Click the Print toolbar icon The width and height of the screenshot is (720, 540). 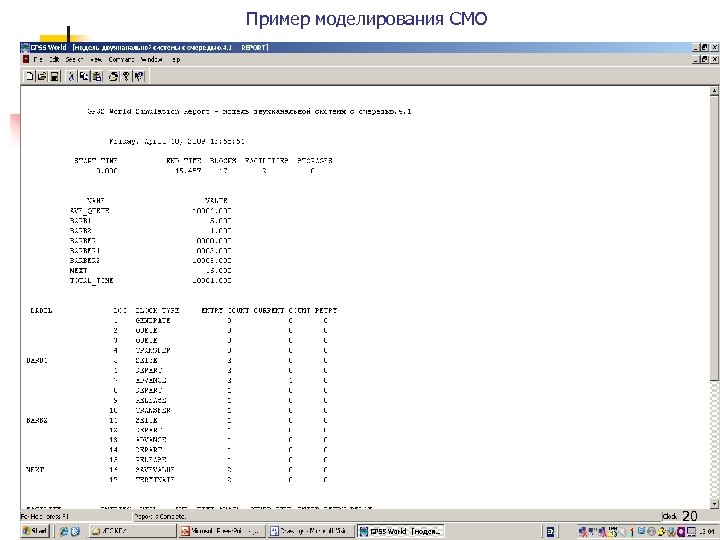click(x=113, y=76)
